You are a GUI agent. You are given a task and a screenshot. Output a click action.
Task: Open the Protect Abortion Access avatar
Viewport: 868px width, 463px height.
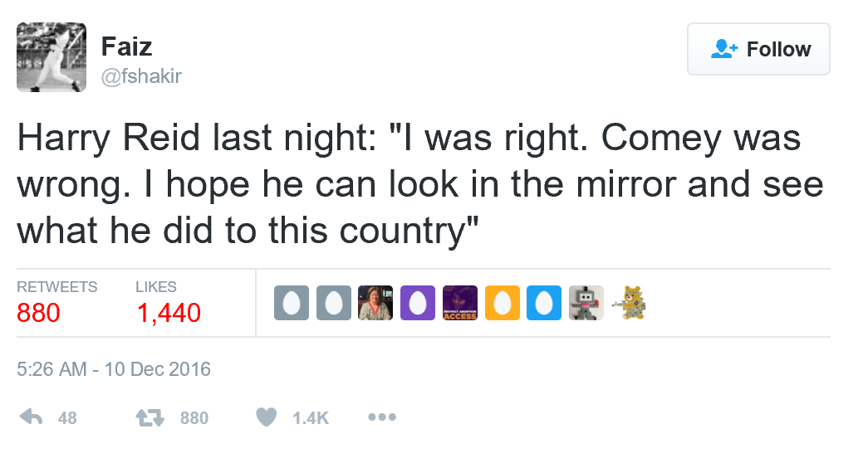[460, 303]
